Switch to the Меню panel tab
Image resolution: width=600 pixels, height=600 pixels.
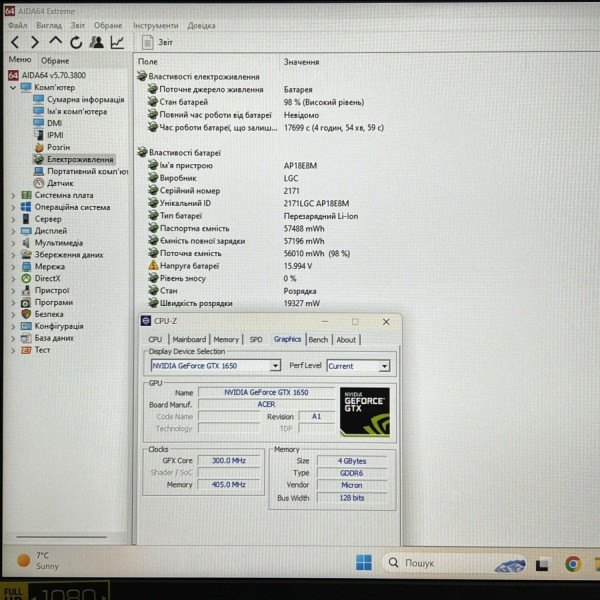point(20,60)
